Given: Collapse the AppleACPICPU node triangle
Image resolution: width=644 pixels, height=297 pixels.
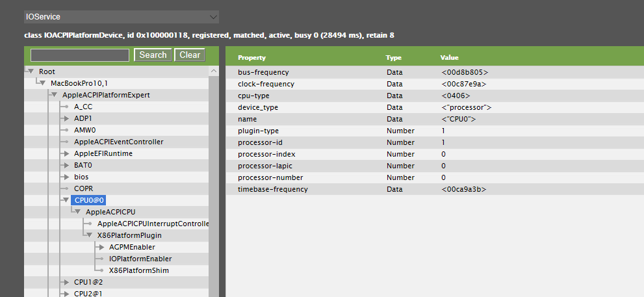Looking at the screenshot, I should (x=77, y=212).
